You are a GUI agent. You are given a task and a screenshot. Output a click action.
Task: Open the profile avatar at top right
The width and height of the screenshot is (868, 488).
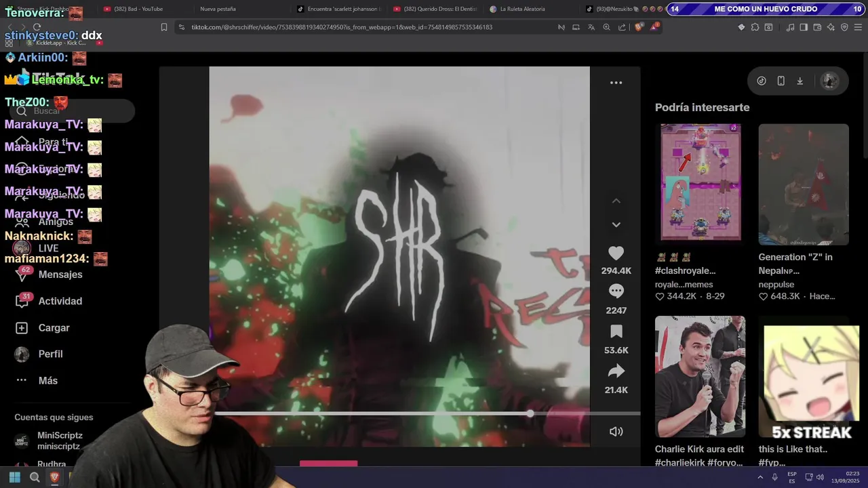tap(829, 81)
